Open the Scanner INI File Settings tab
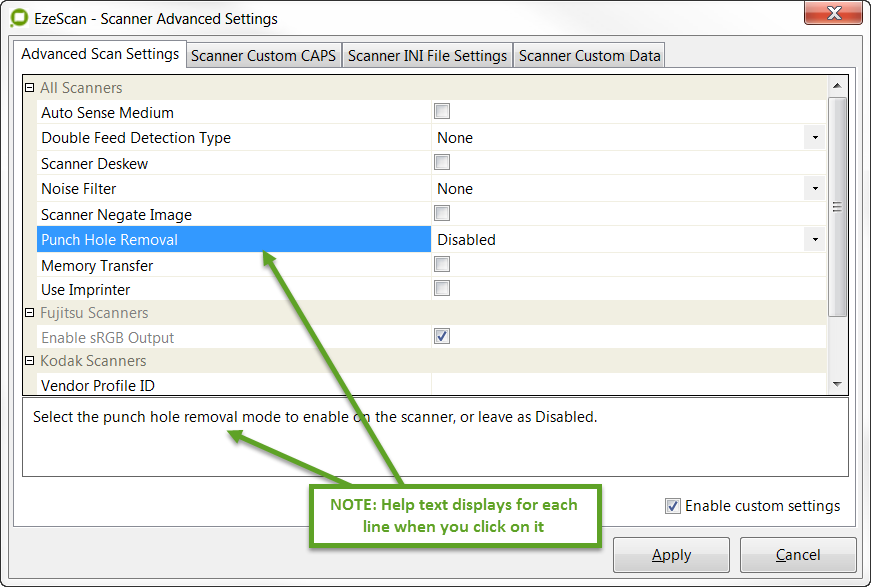This screenshot has height=587, width=871. [427, 56]
